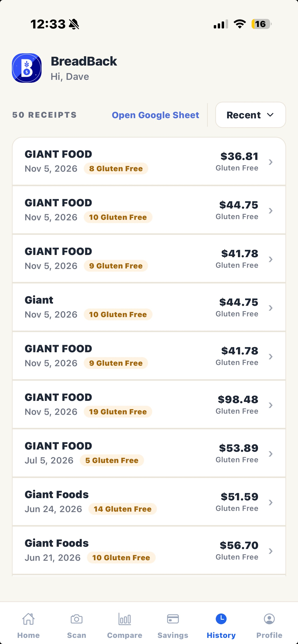Expand the Recent sort dropdown
Image resolution: width=298 pixels, height=644 pixels.
click(x=250, y=115)
